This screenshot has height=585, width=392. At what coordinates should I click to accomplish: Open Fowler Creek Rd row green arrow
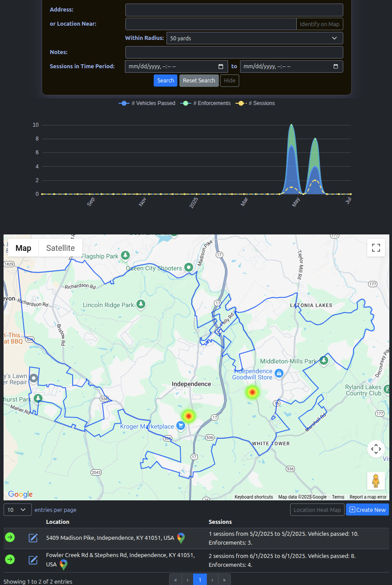(10, 560)
